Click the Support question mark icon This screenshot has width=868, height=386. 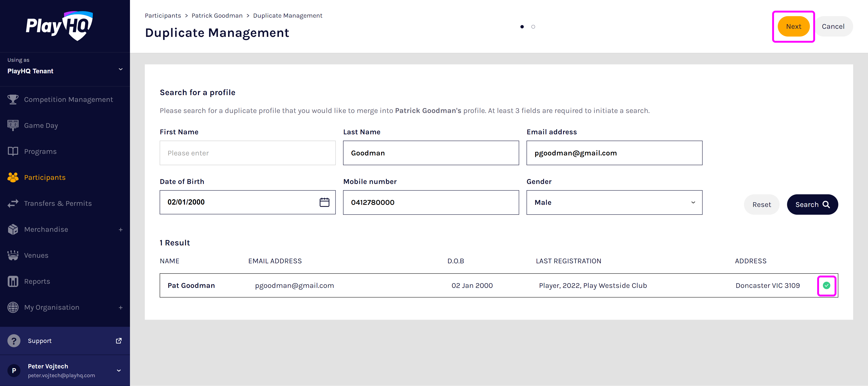click(14, 341)
